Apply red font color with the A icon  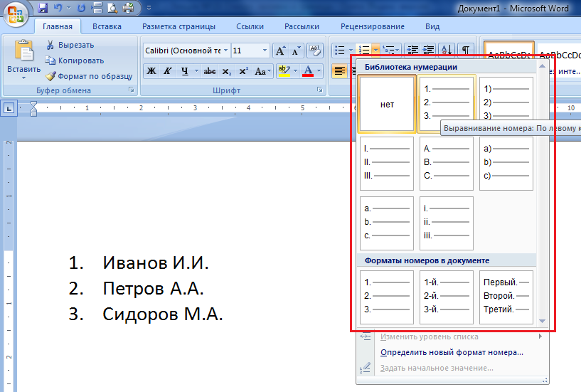coord(308,71)
